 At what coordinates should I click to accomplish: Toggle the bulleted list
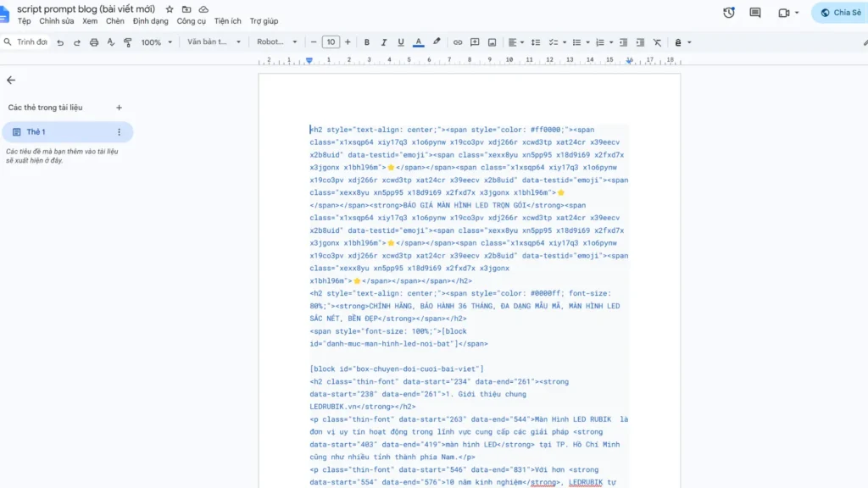(576, 42)
